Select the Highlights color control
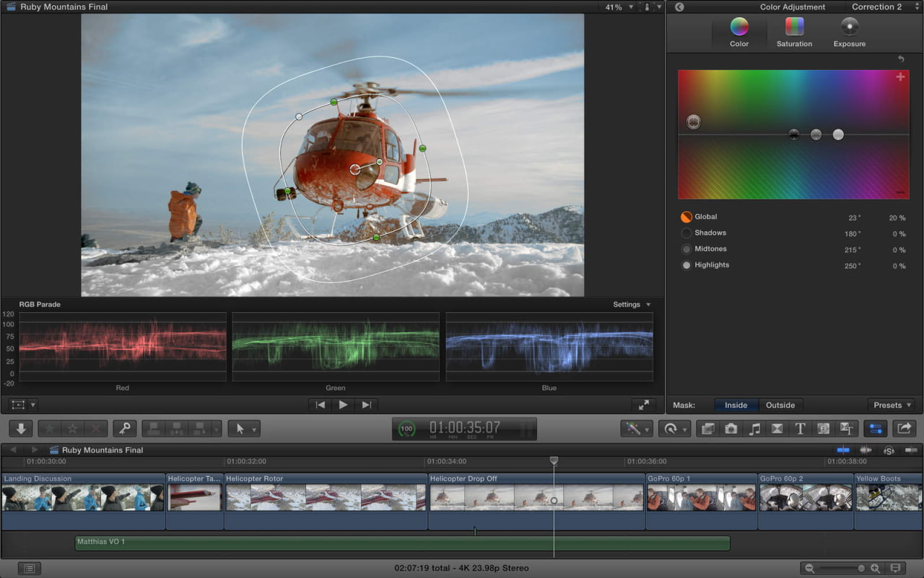Screen dimensions: 924x578 click(x=686, y=265)
